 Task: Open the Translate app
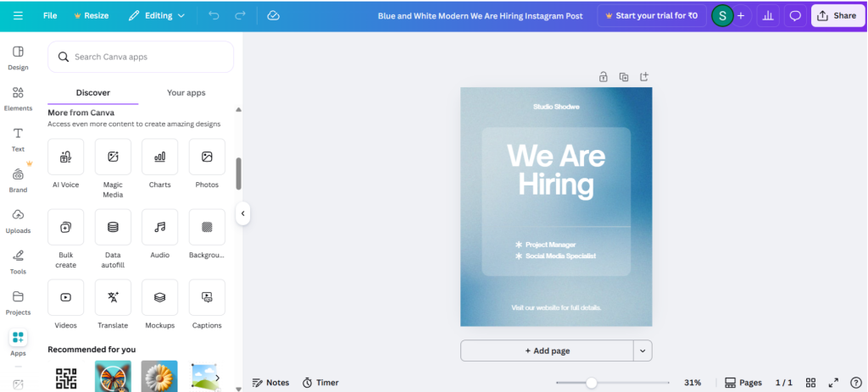113,297
